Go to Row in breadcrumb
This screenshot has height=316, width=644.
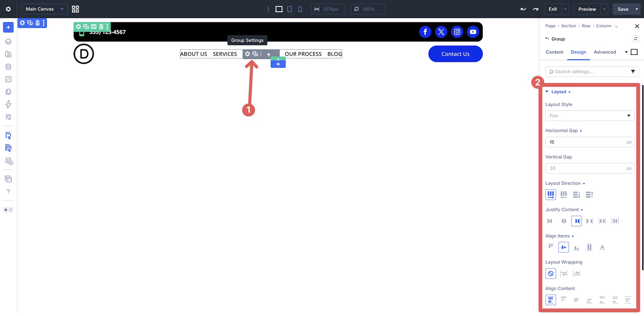[586, 26]
